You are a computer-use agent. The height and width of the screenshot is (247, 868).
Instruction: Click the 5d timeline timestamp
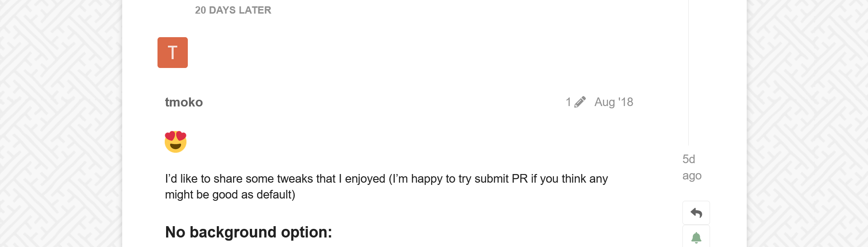point(689,159)
